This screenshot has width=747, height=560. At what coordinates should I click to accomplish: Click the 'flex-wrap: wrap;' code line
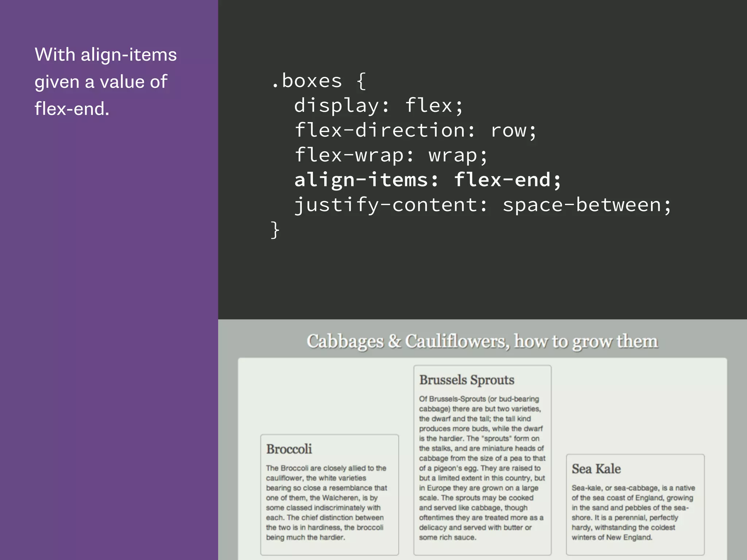[391, 155]
